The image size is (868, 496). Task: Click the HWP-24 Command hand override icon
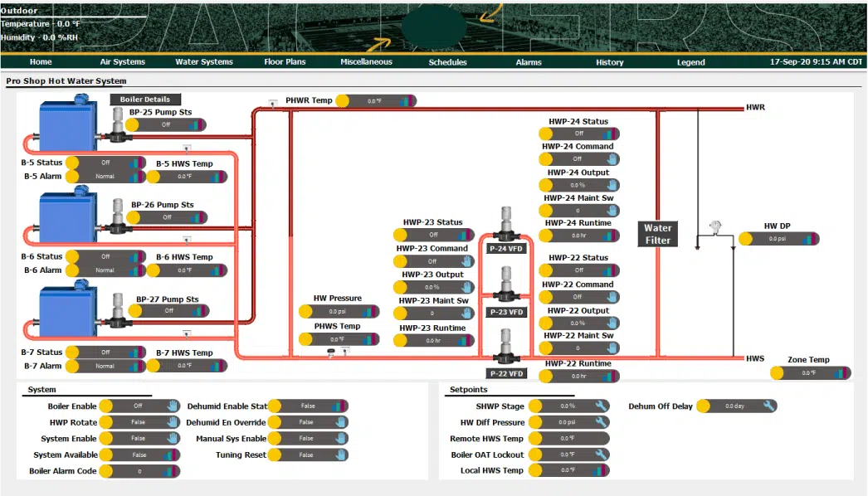click(612, 159)
